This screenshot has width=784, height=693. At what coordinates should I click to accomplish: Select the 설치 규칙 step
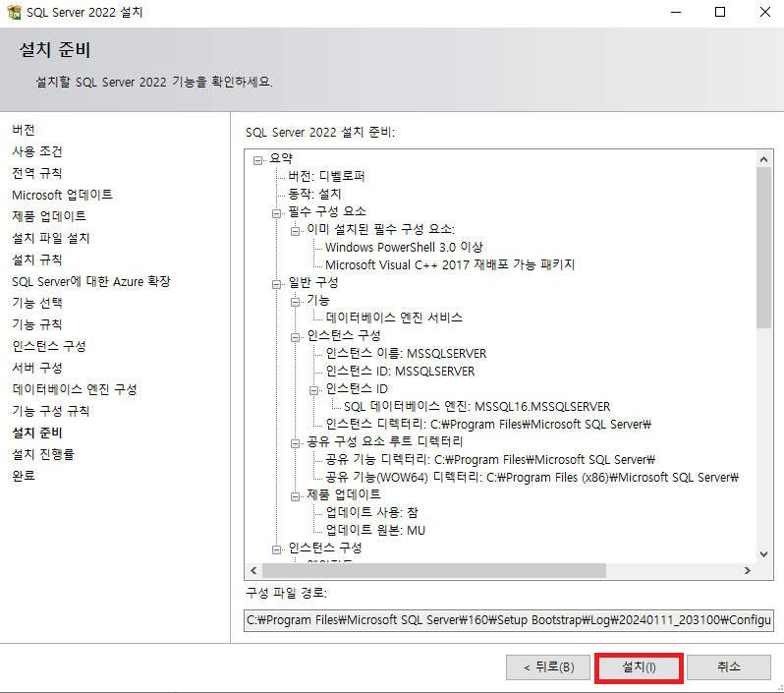coord(37,260)
